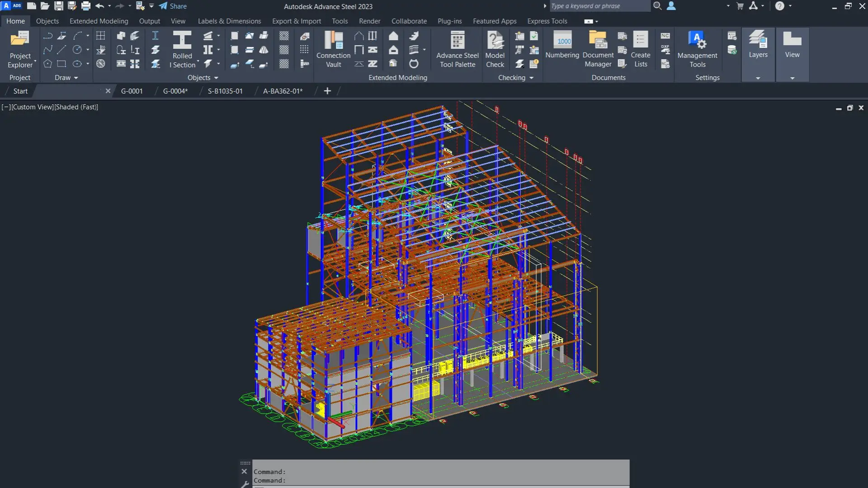Open the S-B1035-01 drawing tab
The height and width of the screenshot is (488, 868).
click(x=225, y=91)
